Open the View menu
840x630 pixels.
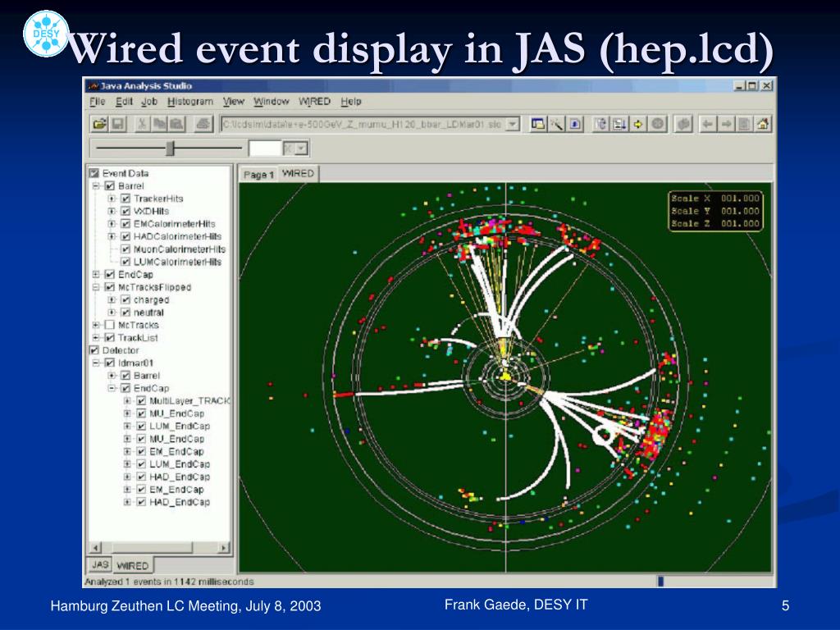point(234,101)
